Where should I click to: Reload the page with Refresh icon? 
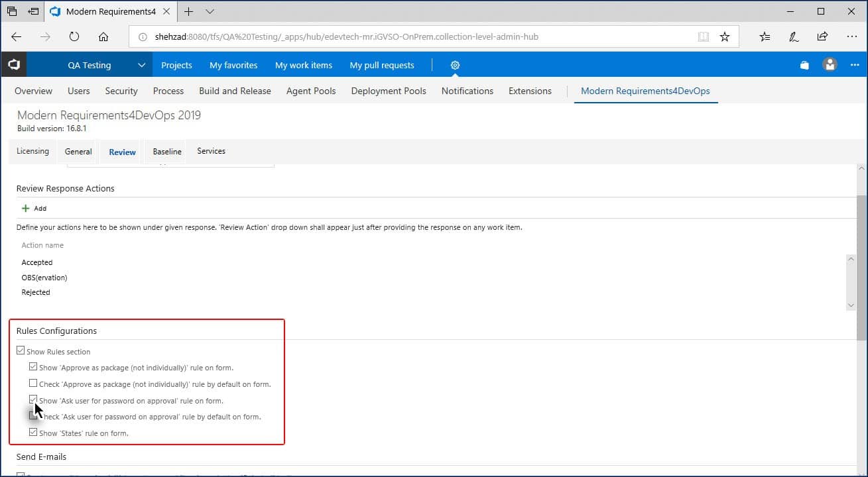click(74, 37)
